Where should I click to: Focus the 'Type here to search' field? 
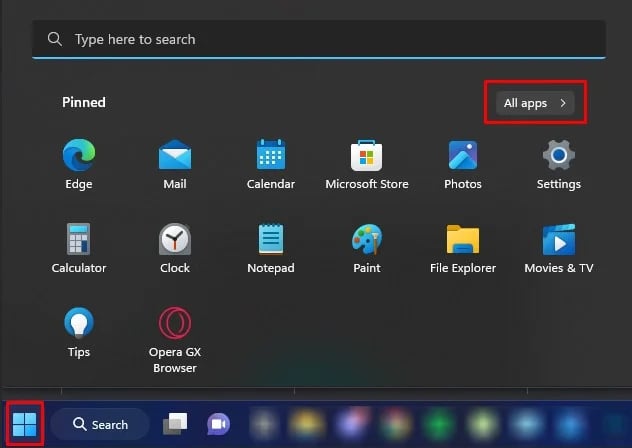coord(319,40)
